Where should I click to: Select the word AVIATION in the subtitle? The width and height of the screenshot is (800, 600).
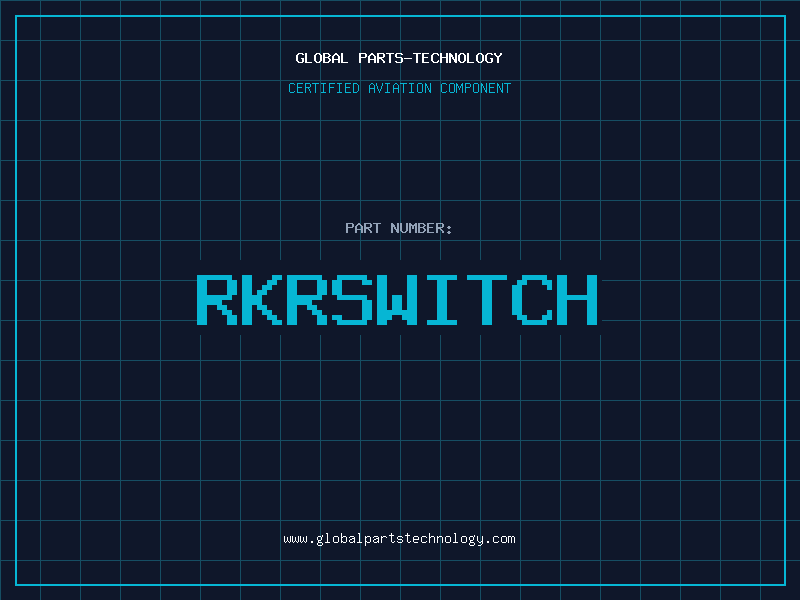399,89
